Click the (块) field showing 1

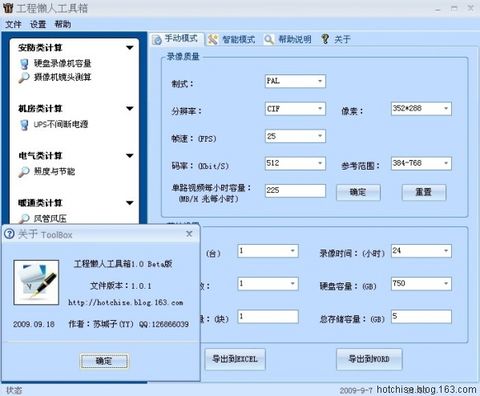[268, 317]
